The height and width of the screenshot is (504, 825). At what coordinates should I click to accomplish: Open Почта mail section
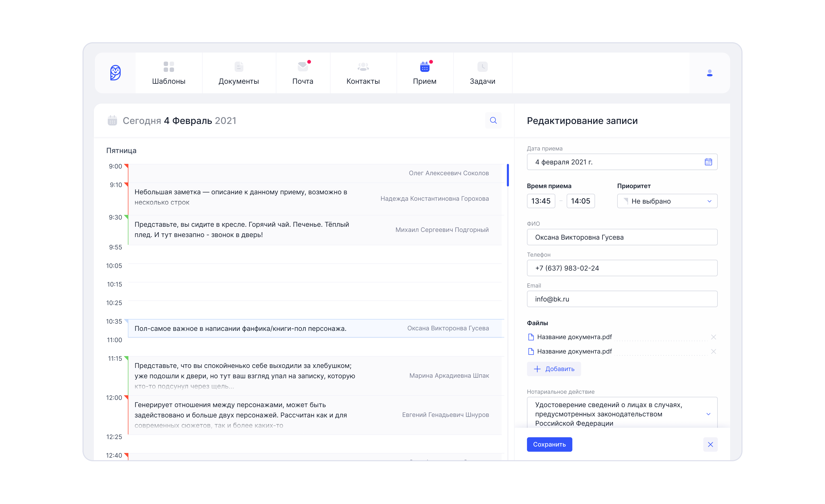pyautogui.click(x=303, y=73)
